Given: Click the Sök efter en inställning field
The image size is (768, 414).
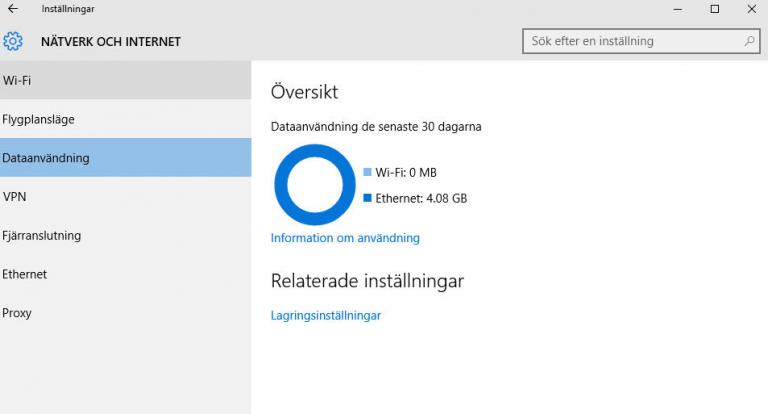Looking at the screenshot, I should [x=641, y=41].
